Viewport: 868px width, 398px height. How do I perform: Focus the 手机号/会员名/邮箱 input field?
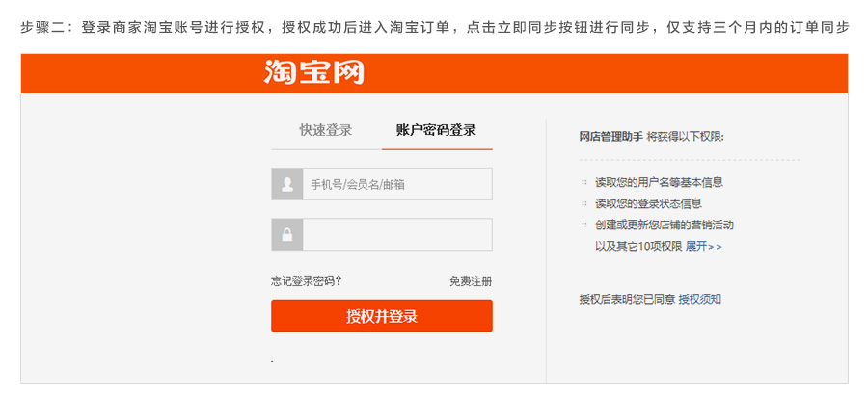point(397,184)
